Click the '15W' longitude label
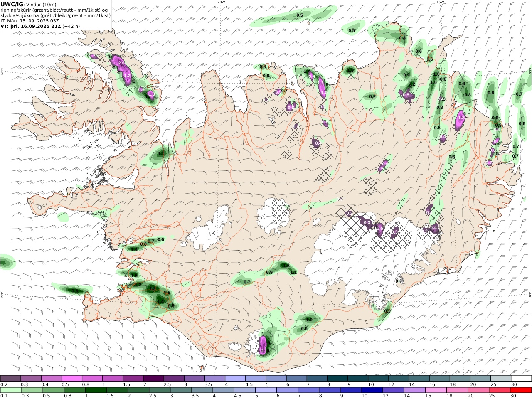 [x=440, y=2]
